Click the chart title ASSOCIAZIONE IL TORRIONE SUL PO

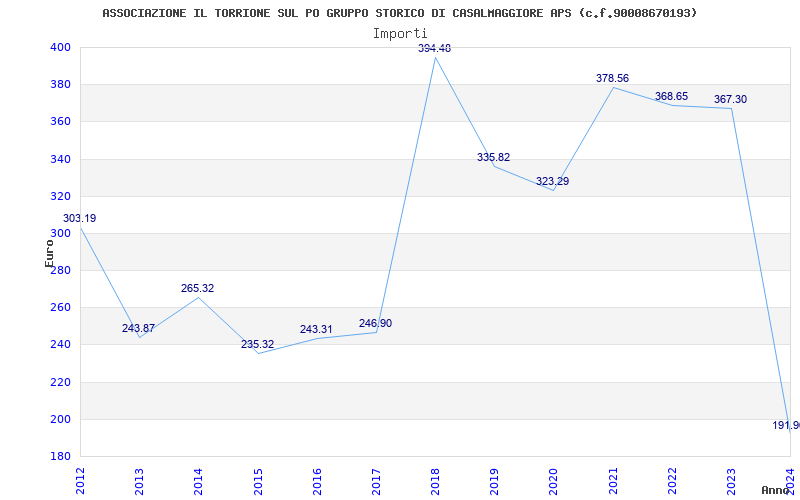click(399, 13)
